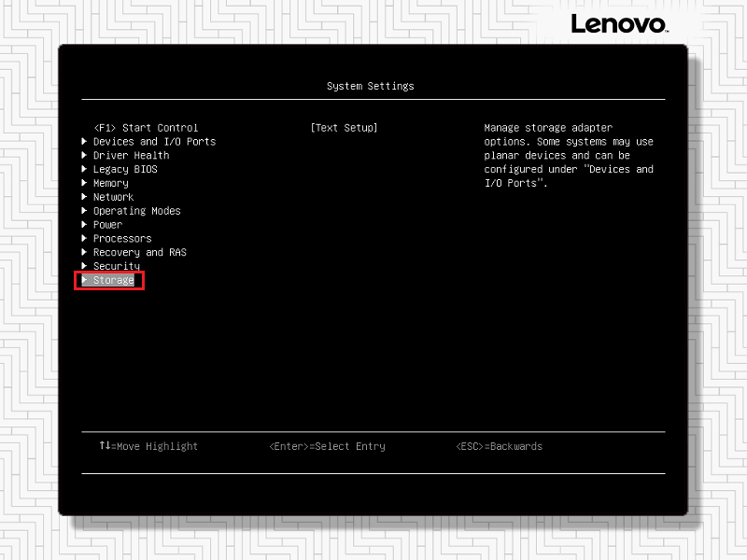Viewport: 747px width, 560px height.
Task: Open Recovery and RAS settings
Action: 139,252
